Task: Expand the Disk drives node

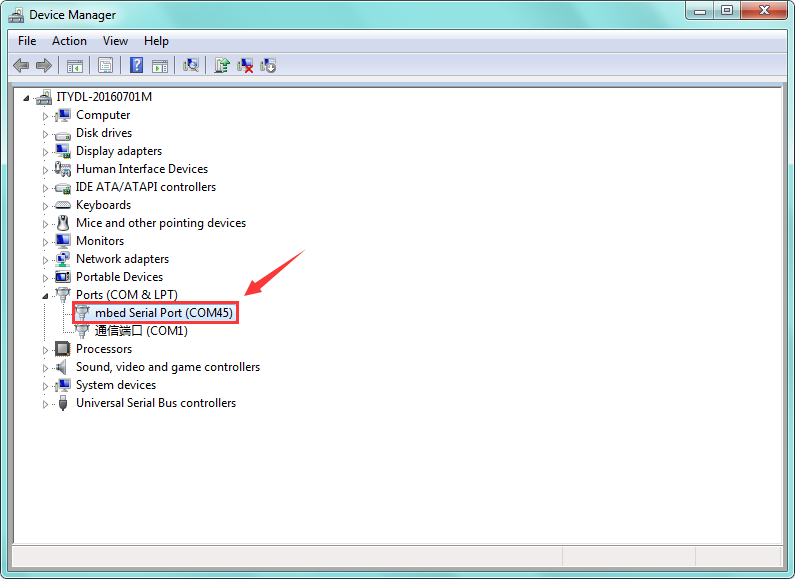Action: click(45, 134)
